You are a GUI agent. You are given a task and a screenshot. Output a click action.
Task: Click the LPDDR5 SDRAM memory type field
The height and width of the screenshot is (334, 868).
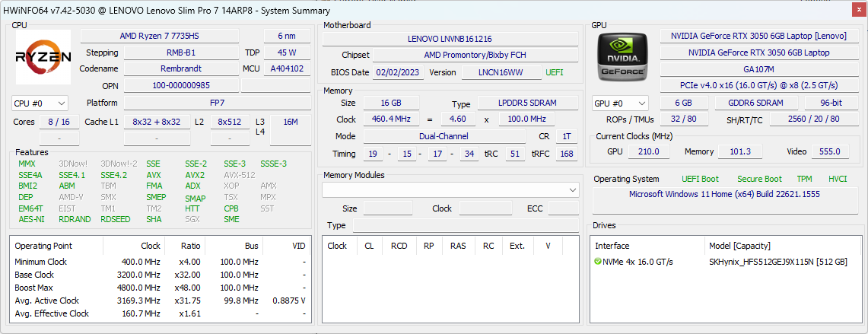[x=526, y=104]
